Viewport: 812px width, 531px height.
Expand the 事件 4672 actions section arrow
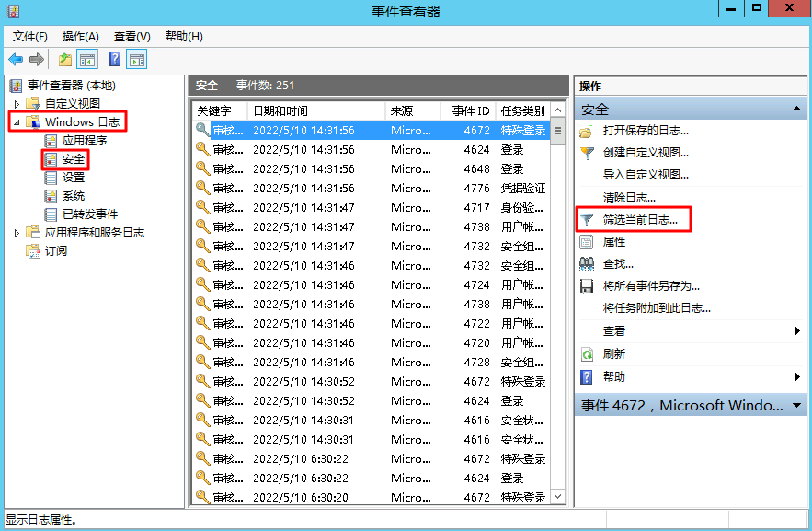pyautogui.click(x=796, y=406)
